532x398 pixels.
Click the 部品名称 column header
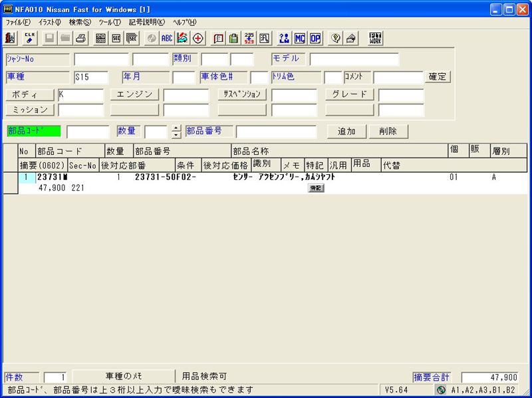pos(340,151)
